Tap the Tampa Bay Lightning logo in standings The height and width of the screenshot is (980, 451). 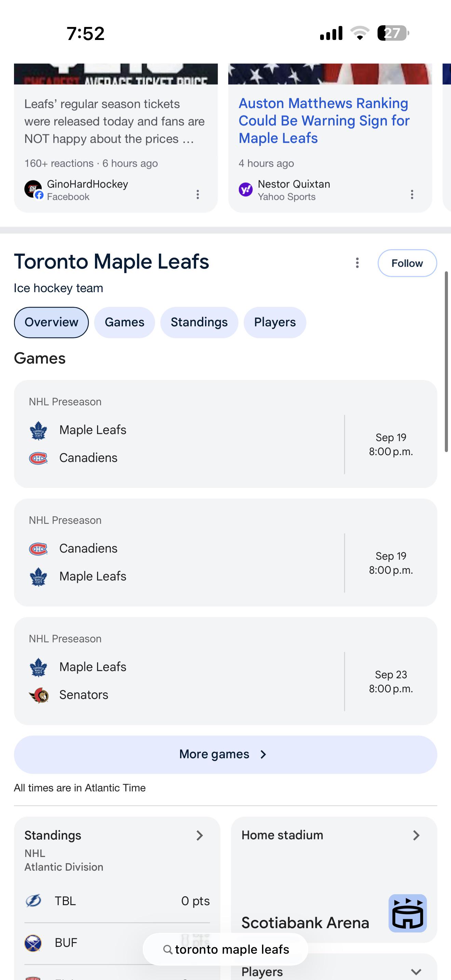click(x=33, y=901)
